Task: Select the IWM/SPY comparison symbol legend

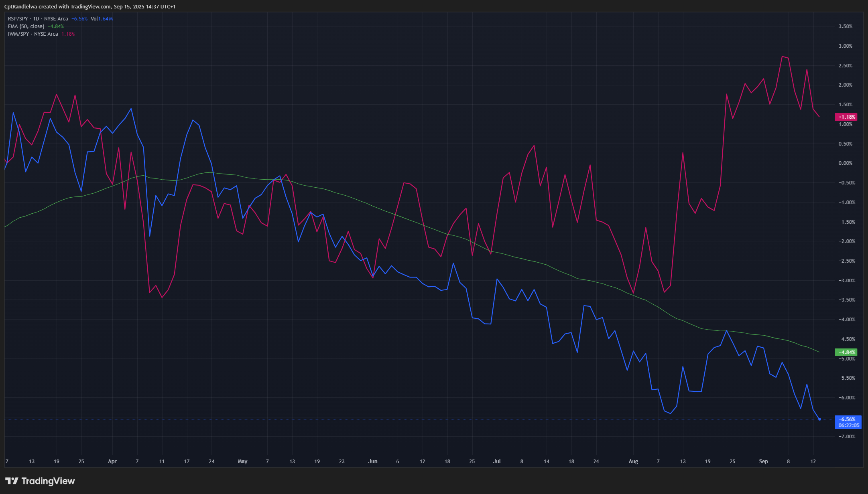Action: (18, 34)
